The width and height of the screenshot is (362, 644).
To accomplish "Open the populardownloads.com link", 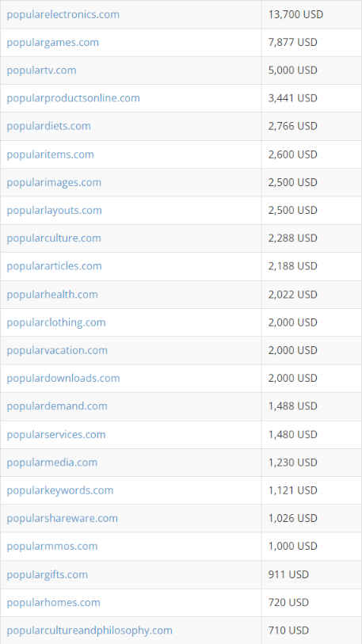I will (x=63, y=379).
